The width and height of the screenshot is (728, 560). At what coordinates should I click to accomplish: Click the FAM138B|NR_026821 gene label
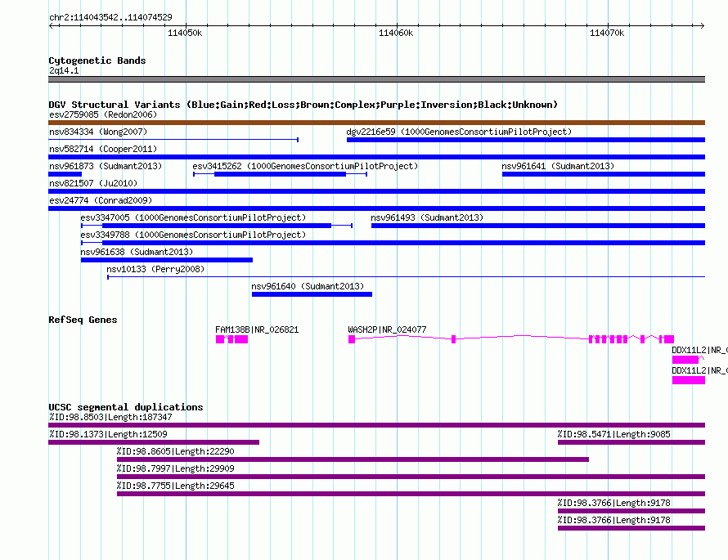(x=257, y=330)
